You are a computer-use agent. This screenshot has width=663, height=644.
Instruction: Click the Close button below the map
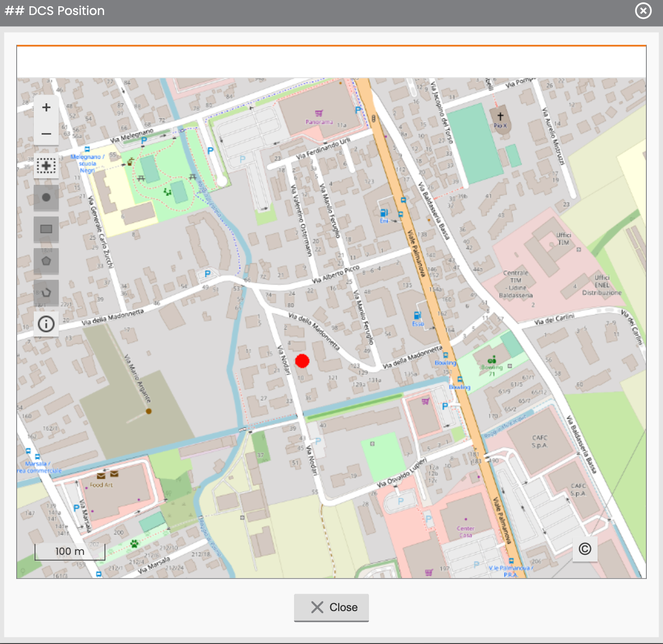(331, 607)
